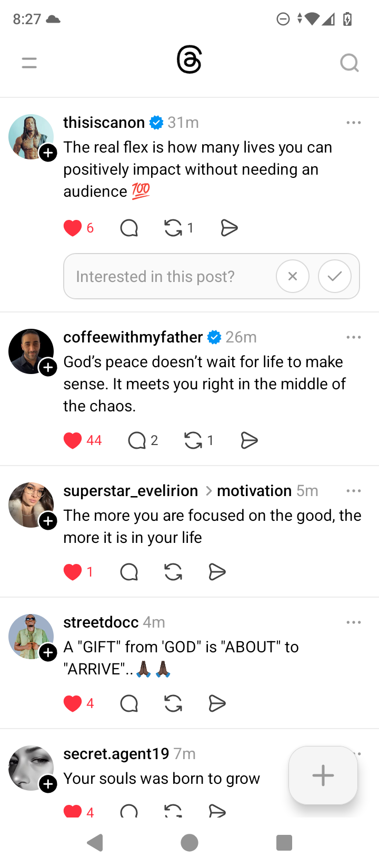This screenshot has height=868, width=379.
Task: Confirm interest with the checkmark button
Action: [334, 276]
